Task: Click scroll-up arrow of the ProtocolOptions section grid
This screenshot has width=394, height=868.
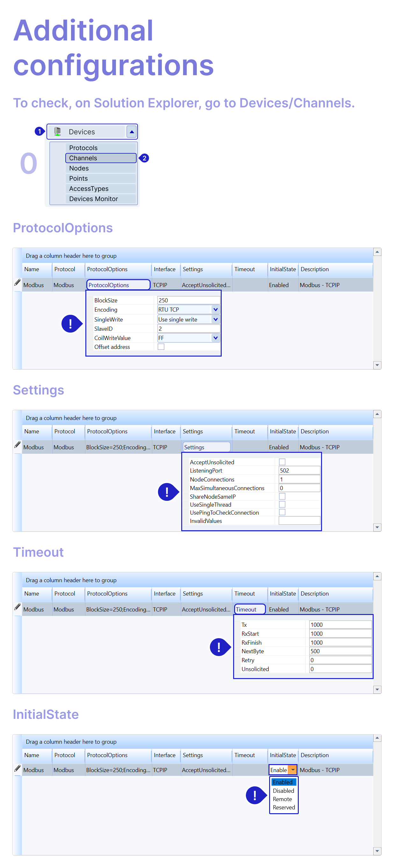Action: pos(377,252)
